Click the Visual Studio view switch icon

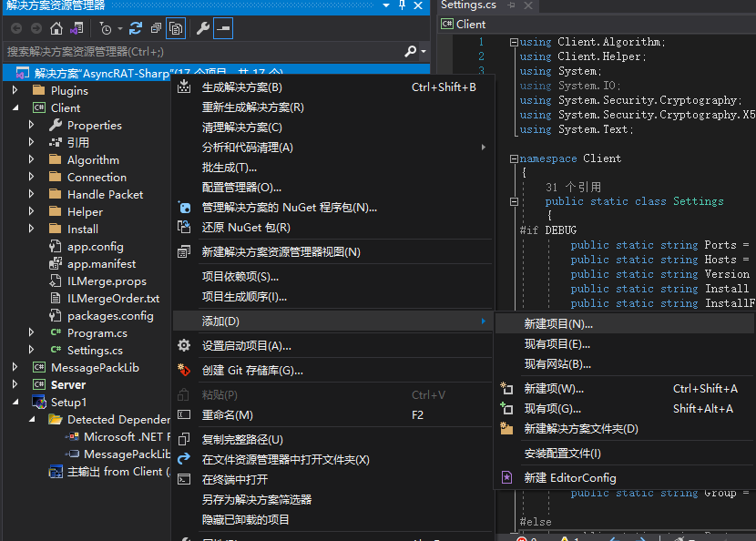point(77,29)
